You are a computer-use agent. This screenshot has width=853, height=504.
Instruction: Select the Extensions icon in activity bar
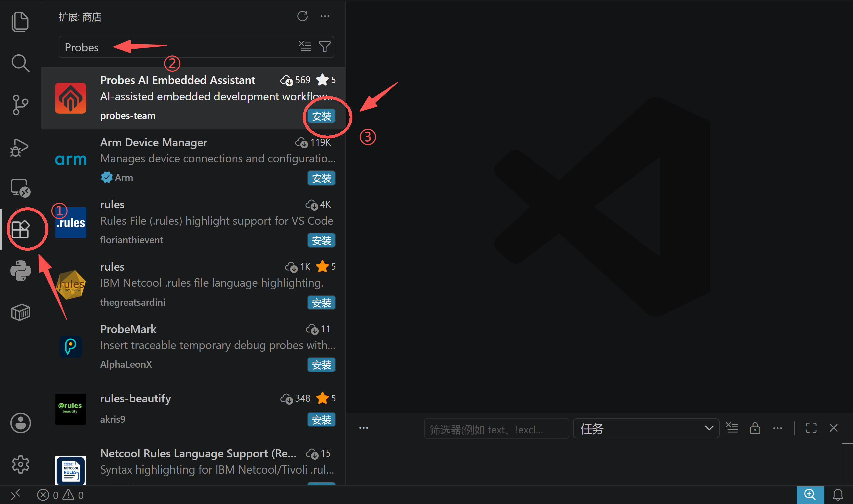pos(20,229)
